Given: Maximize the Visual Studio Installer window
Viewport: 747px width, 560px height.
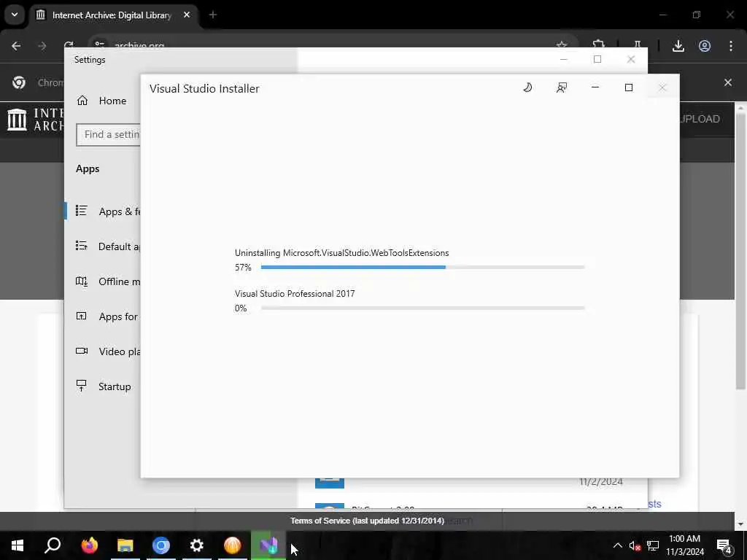Looking at the screenshot, I should pos(628,87).
